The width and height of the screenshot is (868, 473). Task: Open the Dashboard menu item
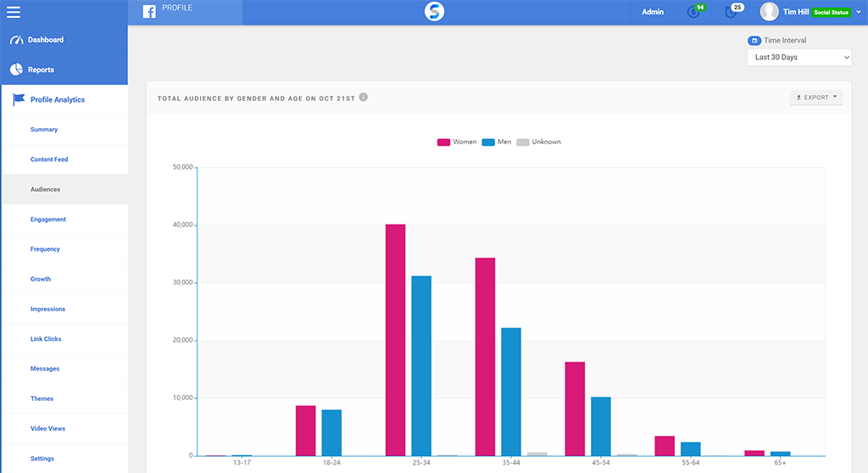click(64, 40)
